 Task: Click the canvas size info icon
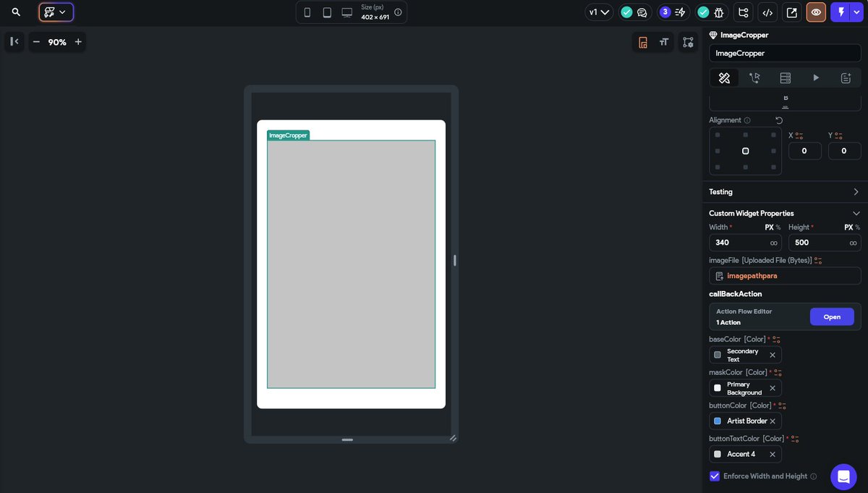398,12
